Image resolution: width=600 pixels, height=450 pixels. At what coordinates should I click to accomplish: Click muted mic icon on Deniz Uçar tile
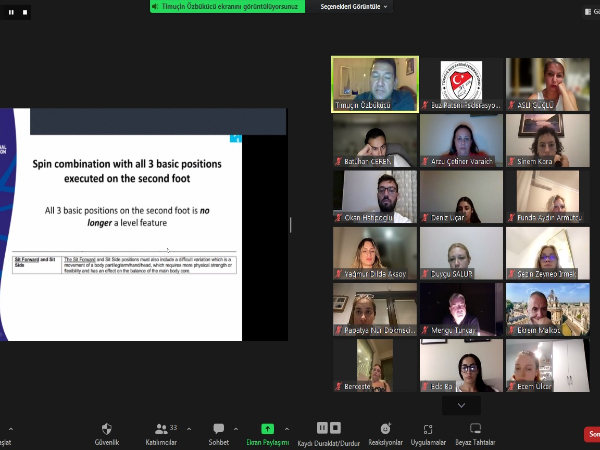(x=425, y=218)
